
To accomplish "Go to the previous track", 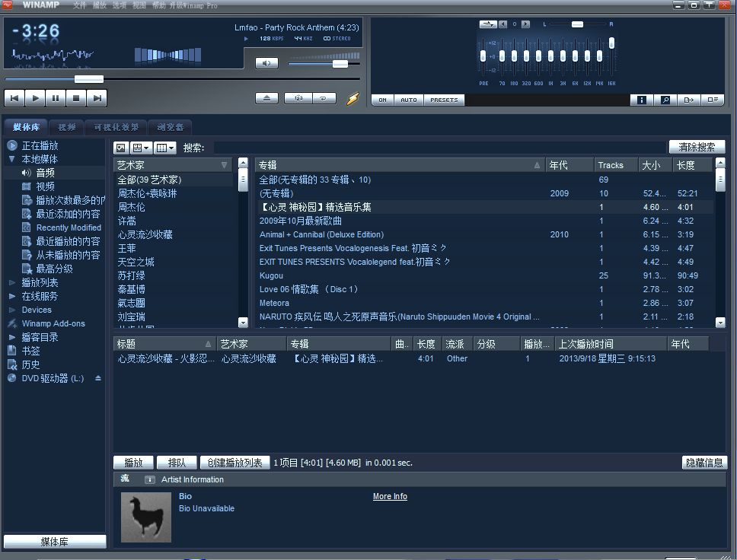I will [x=14, y=98].
